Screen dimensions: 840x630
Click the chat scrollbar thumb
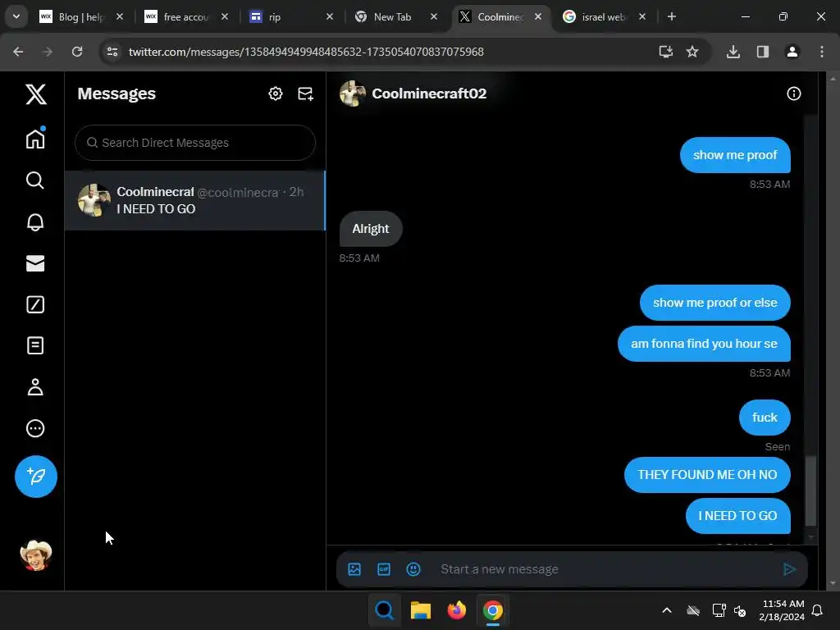click(x=811, y=491)
